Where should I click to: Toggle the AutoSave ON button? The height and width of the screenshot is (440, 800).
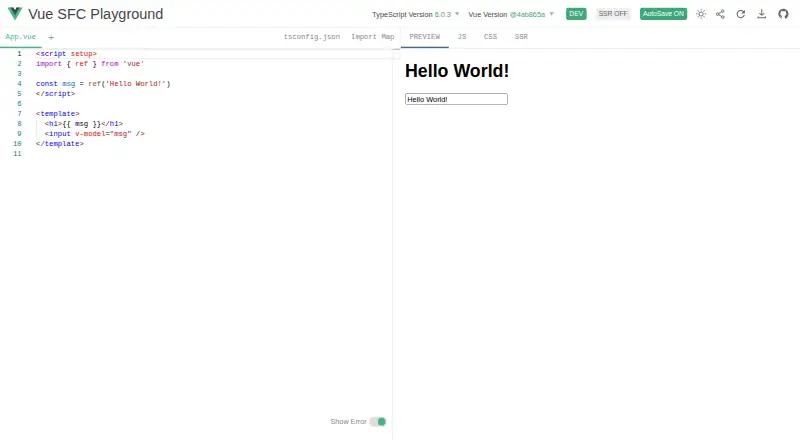click(x=663, y=14)
